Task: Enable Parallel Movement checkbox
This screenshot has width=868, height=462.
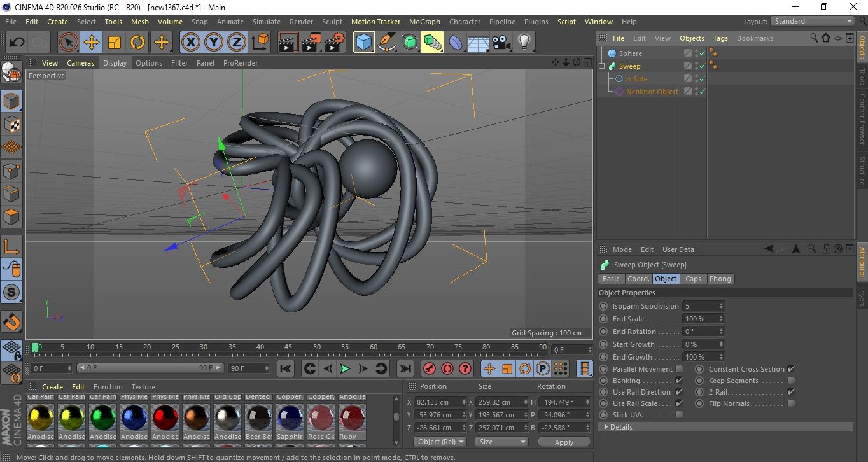Action: 679,369
